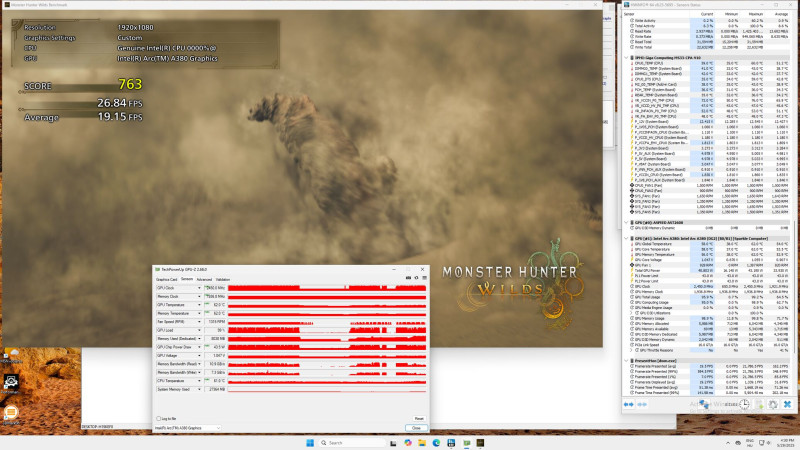800x450 pixels.
Task: Click HWiNFO expand columns arrows button
Action: 629,404
